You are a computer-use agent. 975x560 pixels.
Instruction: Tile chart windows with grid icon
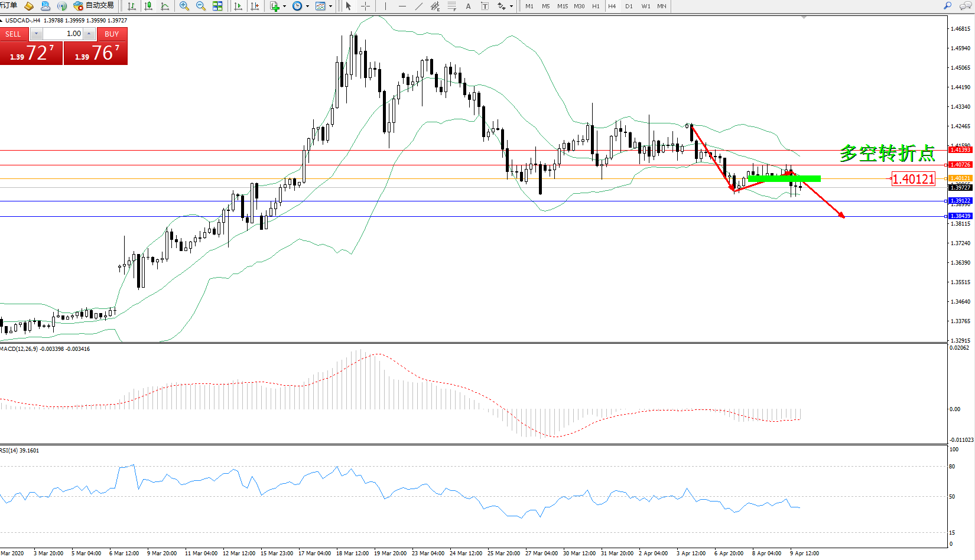coord(217,6)
